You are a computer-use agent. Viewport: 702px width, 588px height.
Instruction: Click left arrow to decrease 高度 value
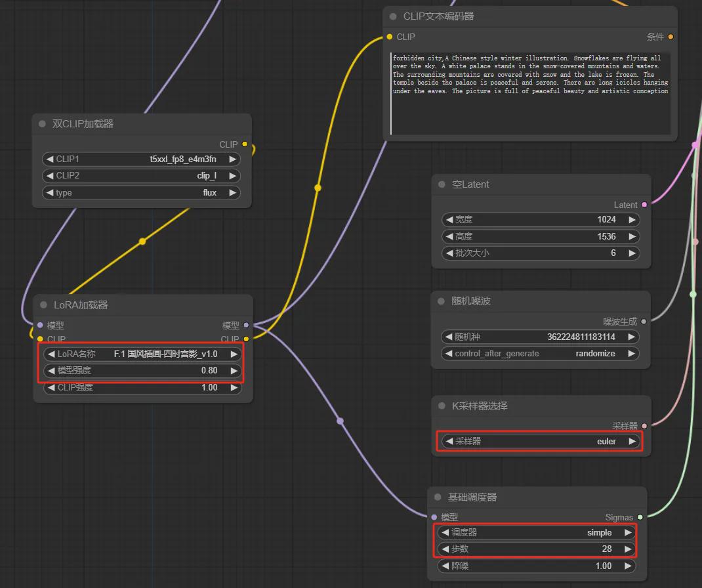click(449, 236)
